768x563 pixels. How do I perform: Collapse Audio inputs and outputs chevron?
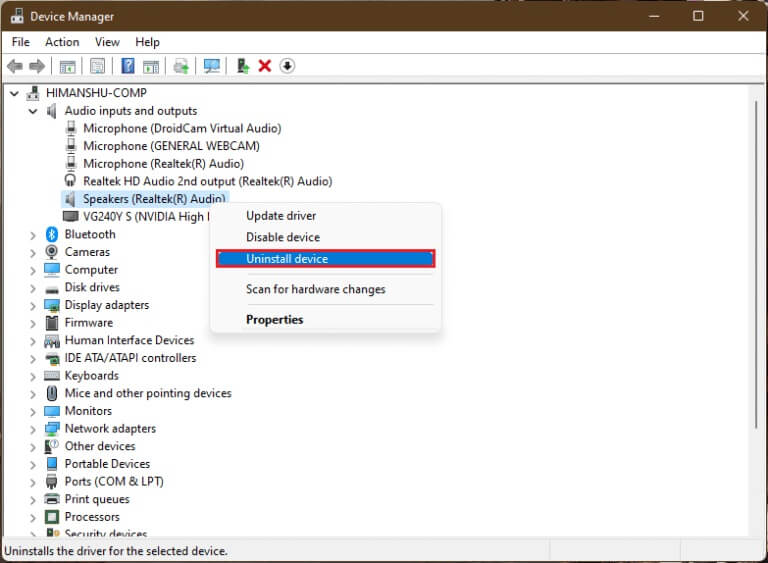pos(33,111)
